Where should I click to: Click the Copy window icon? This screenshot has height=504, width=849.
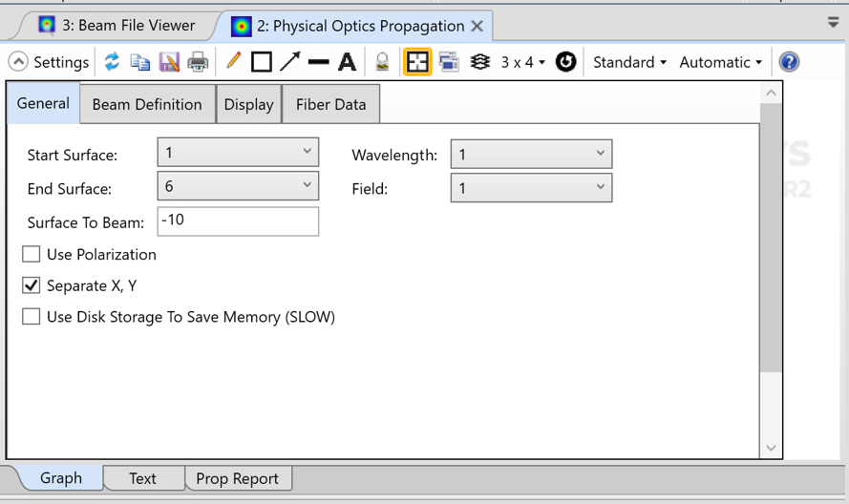[140, 62]
